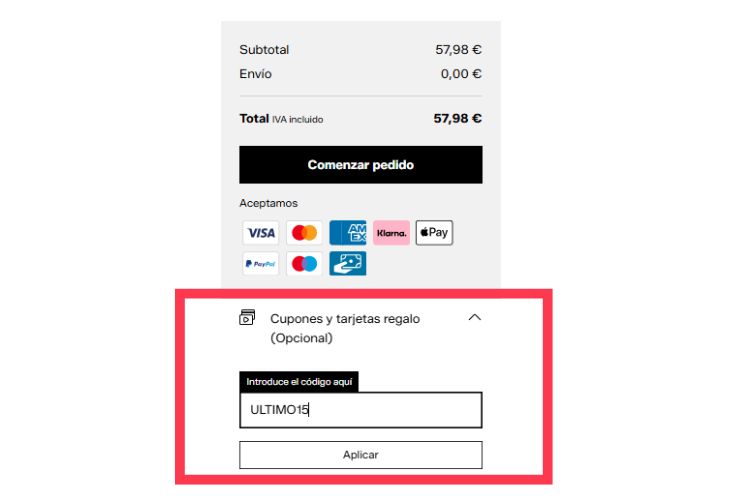
Task: Click the coupon card icon
Action: [x=247, y=318]
